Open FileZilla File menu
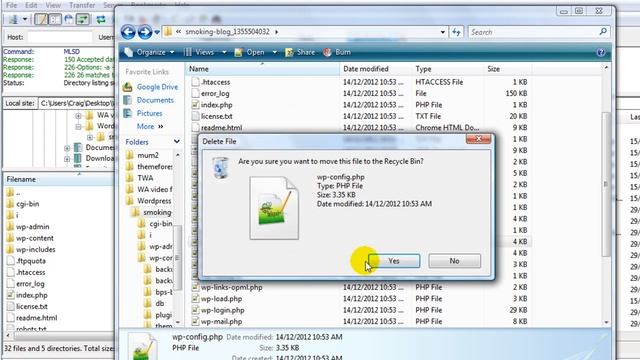640x360 pixels. [11, 5]
